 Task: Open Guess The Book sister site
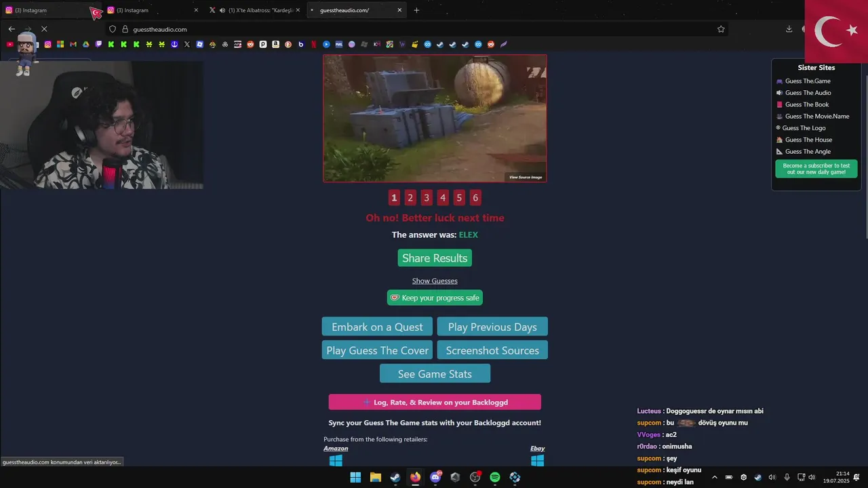807,104
